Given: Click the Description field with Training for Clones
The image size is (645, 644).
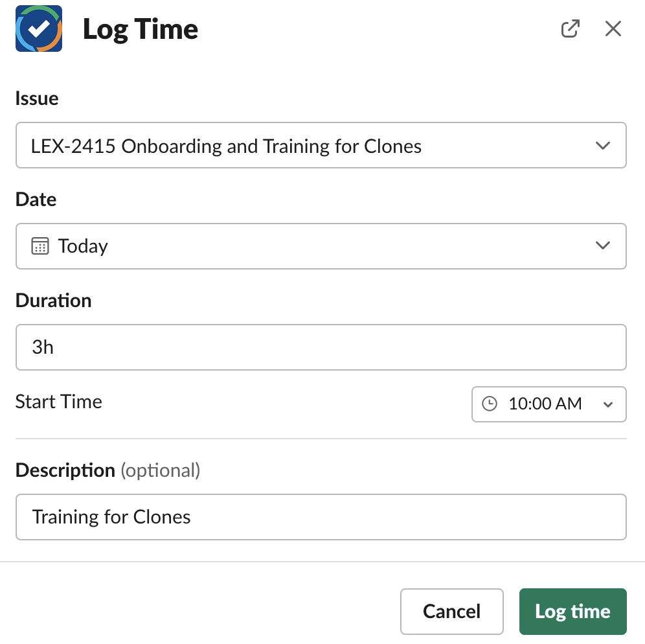Looking at the screenshot, I should 321,516.
